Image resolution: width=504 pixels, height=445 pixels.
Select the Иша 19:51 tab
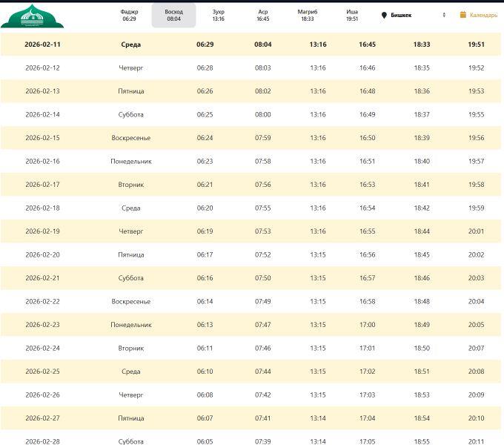coord(352,15)
